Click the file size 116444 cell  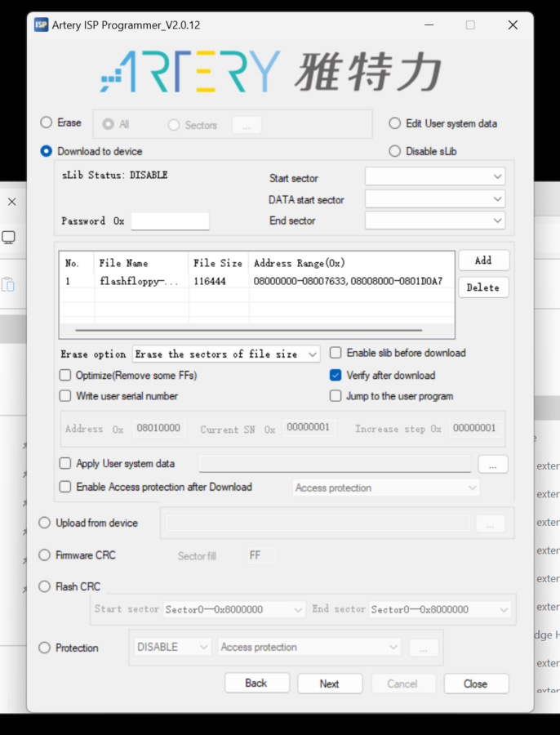210,281
